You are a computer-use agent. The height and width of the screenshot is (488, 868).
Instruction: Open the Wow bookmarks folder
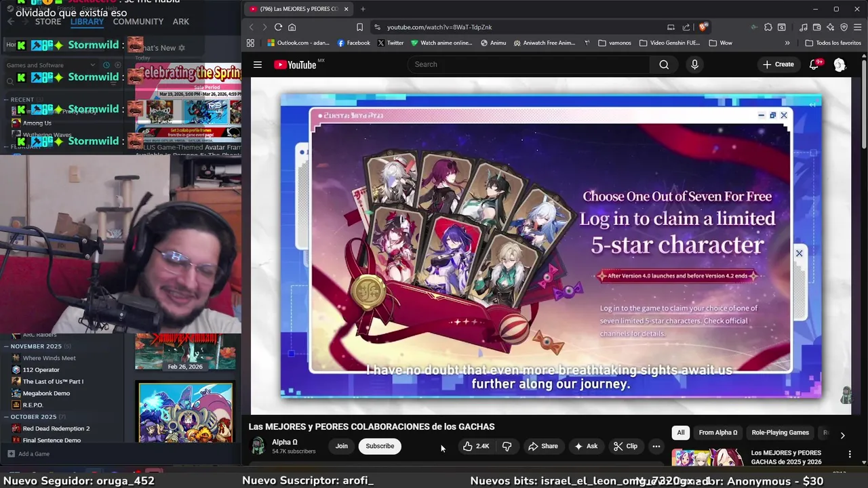(x=720, y=43)
